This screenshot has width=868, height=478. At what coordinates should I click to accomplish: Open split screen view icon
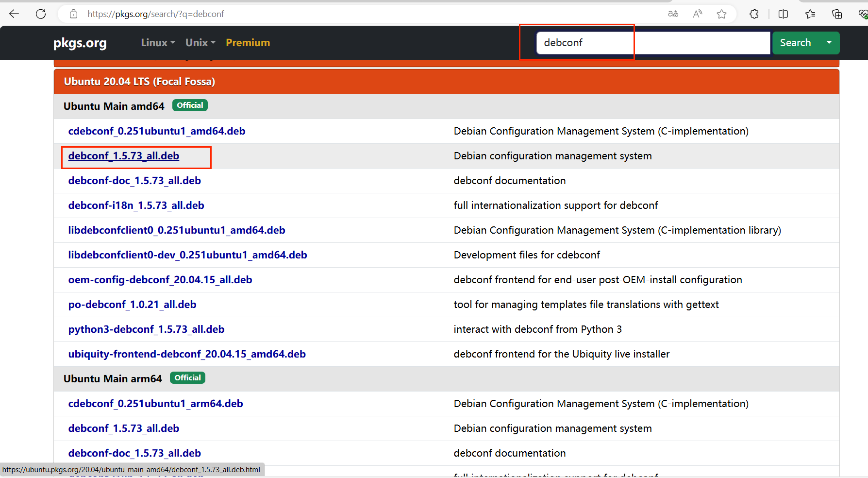coord(783,14)
